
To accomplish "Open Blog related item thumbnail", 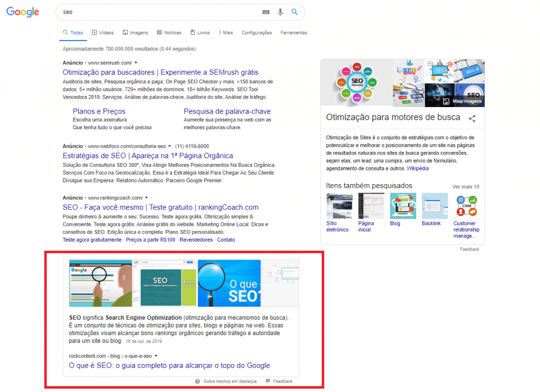I will (x=403, y=206).
